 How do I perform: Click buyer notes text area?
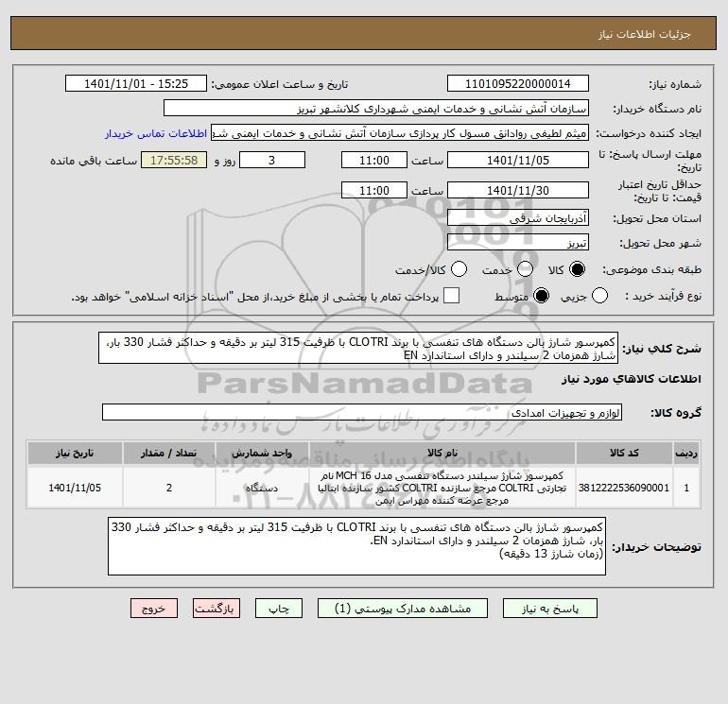[x=356, y=546]
